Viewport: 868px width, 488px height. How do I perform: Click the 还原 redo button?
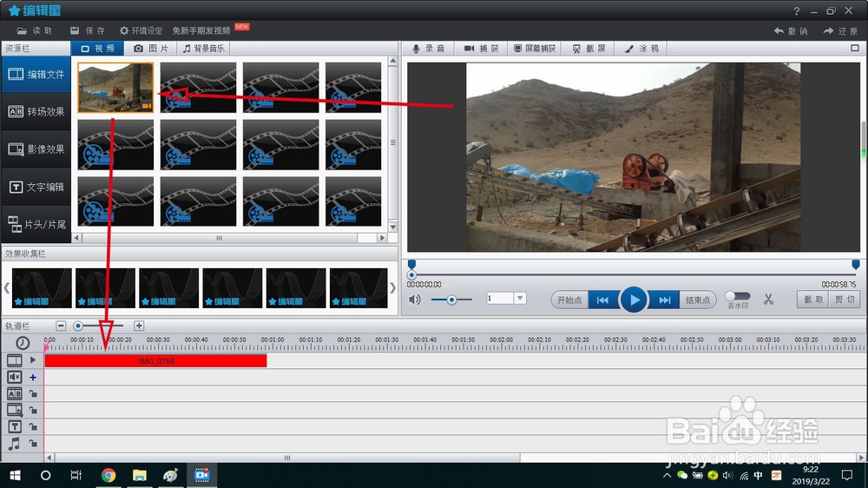[x=840, y=31]
